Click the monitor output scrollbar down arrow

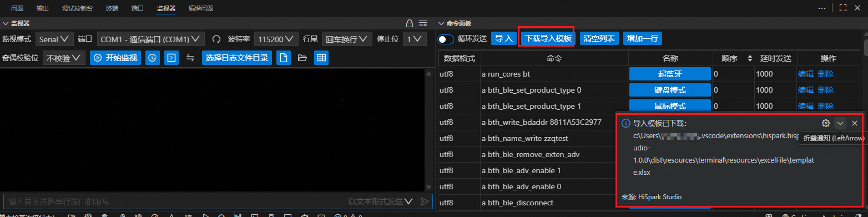pos(428,187)
